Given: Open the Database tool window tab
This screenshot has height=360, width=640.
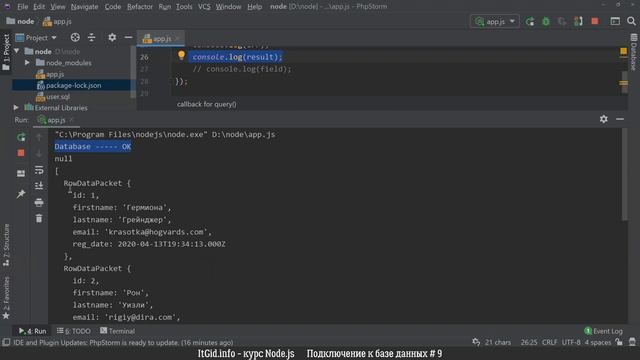Looking at the screenshot, I should [x=633, y=52].
